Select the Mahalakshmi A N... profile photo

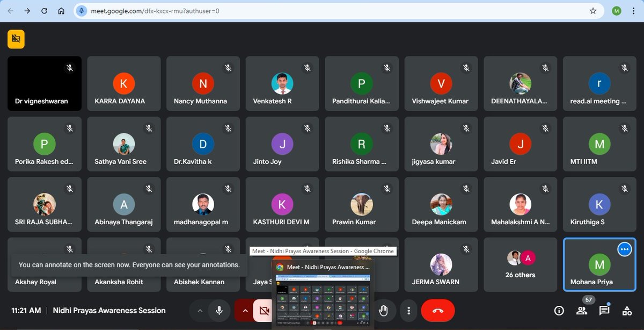click(x=520, y=204)
